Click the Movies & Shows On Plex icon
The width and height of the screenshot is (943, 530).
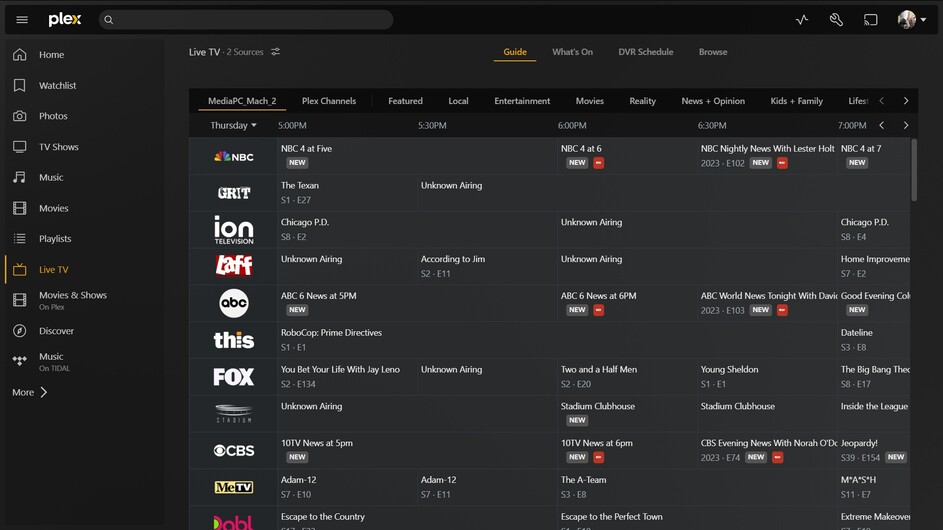coord(20,300)
